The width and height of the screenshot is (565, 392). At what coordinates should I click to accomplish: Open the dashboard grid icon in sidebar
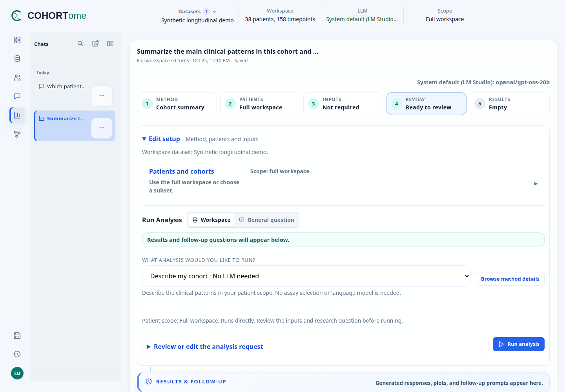[x=17, y=40]
